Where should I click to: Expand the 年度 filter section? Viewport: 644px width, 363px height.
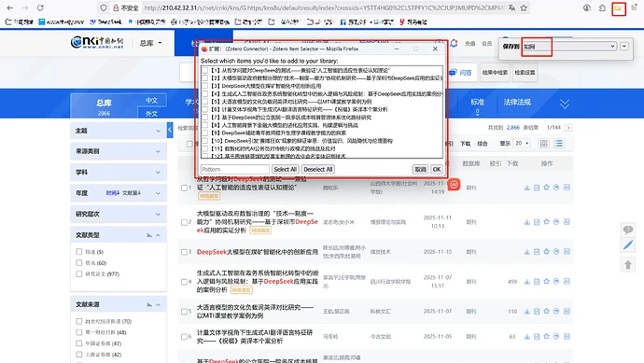tap(158, 193)
